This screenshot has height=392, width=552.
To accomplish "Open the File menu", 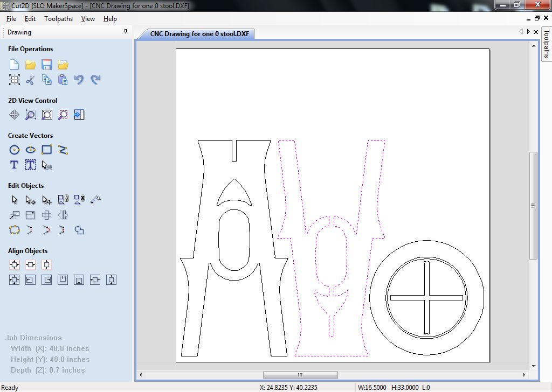I will (x=11, y=19).
